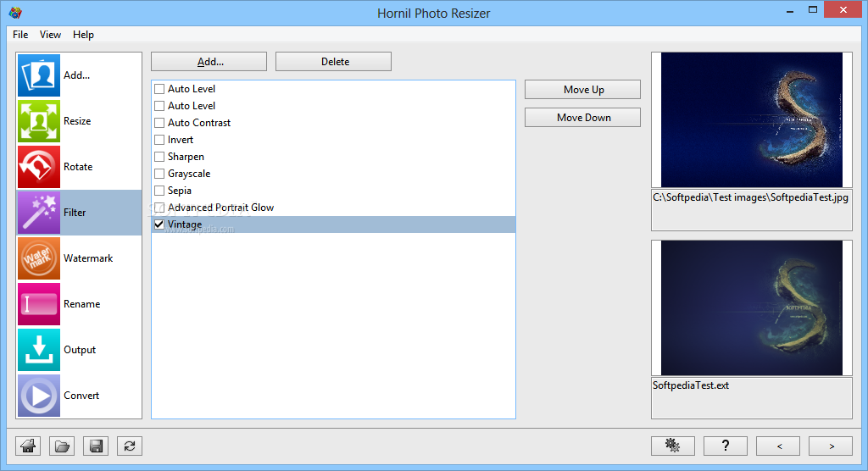Enable the Sepia filter checkbox
The height and width of the screenshot is (471, 868).
tap(159, 191)
